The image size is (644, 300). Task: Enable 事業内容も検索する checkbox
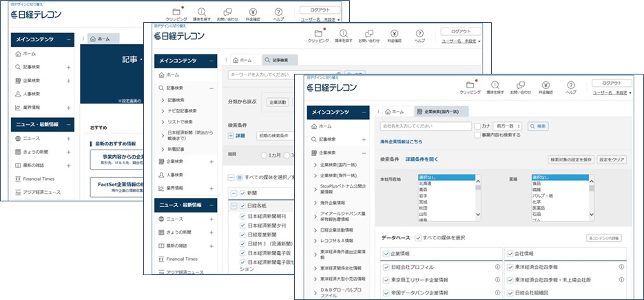[x=477, y=135]
